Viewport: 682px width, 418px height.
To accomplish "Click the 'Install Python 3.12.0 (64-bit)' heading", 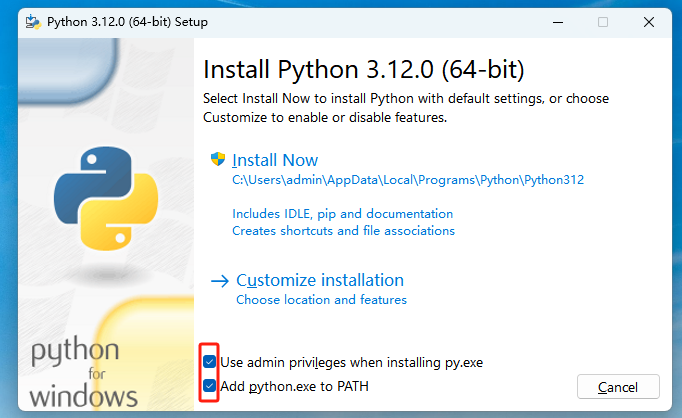I will click(363, 70).
